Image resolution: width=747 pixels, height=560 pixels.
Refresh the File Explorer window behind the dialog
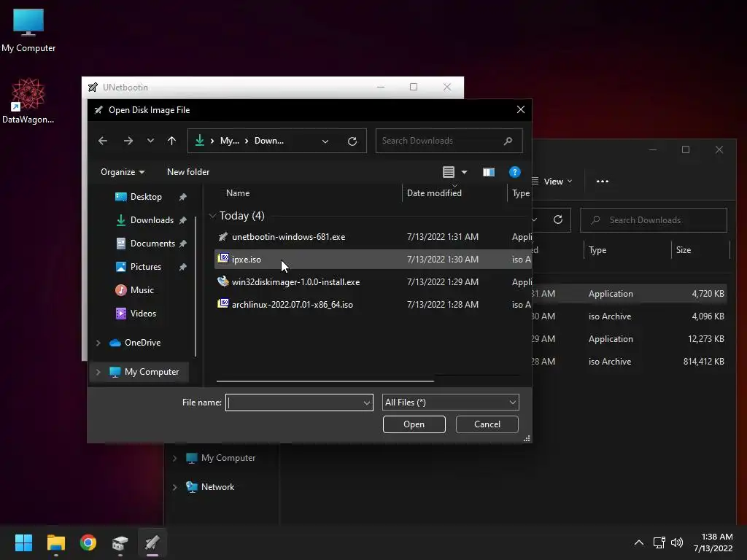pos(558,219)
